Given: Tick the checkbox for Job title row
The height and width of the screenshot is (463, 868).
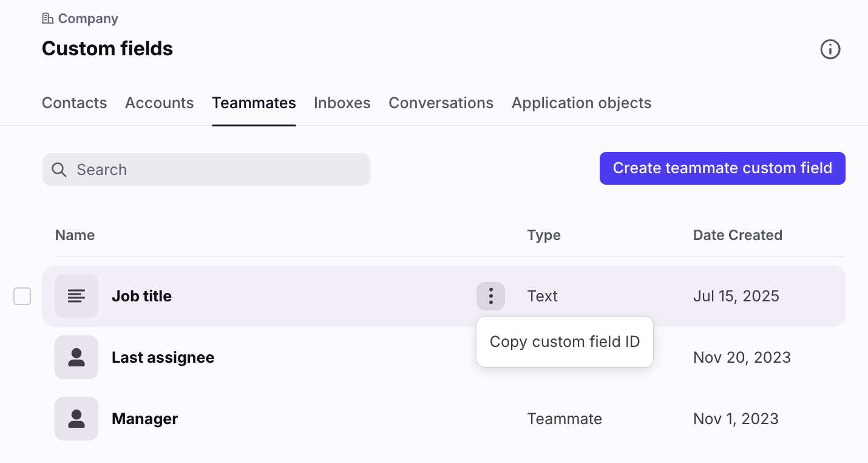Looking at the screenshot, I should click(22, 297).
